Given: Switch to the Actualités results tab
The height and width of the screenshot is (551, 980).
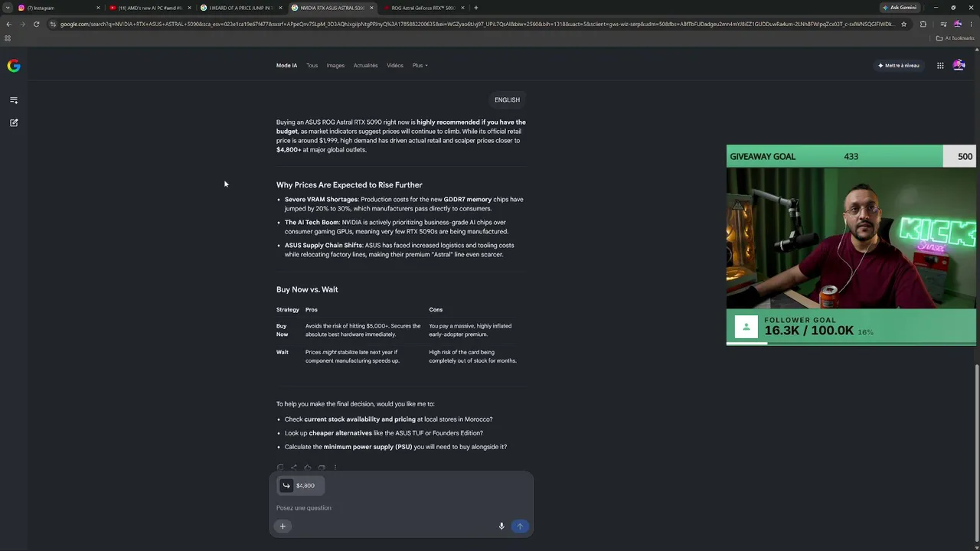Looking at the screenshot, I should tap(366, 66).
